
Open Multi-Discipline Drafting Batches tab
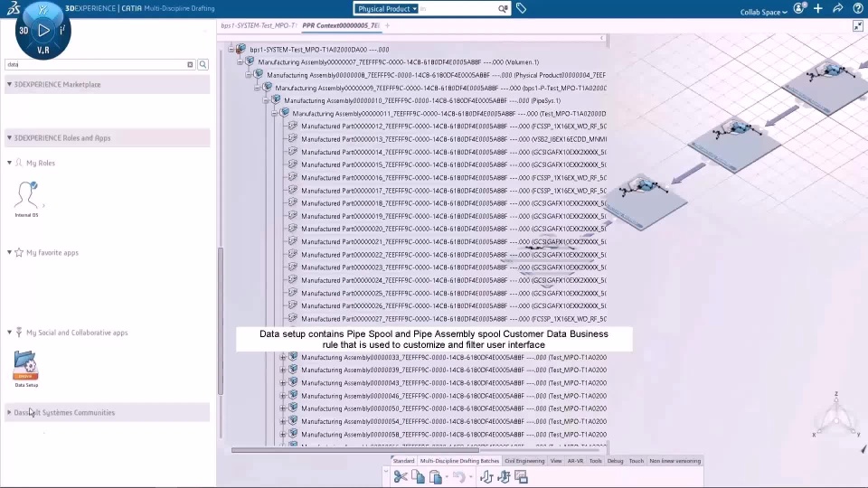[459, 461]
